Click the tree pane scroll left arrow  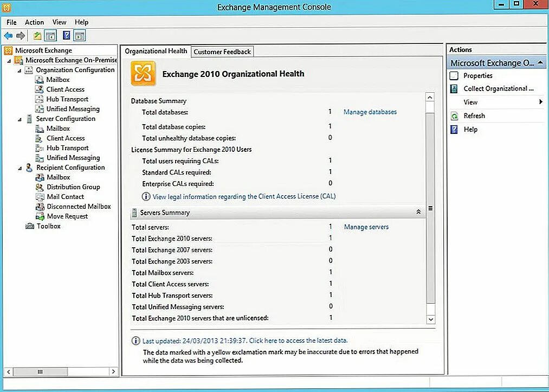click(x=9, y=371)
